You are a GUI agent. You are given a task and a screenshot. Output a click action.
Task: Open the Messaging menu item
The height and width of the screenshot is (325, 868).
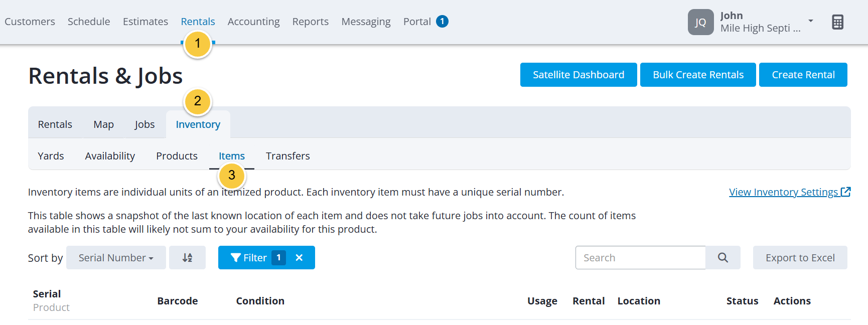pyautogui.click(x=366, y=22)
